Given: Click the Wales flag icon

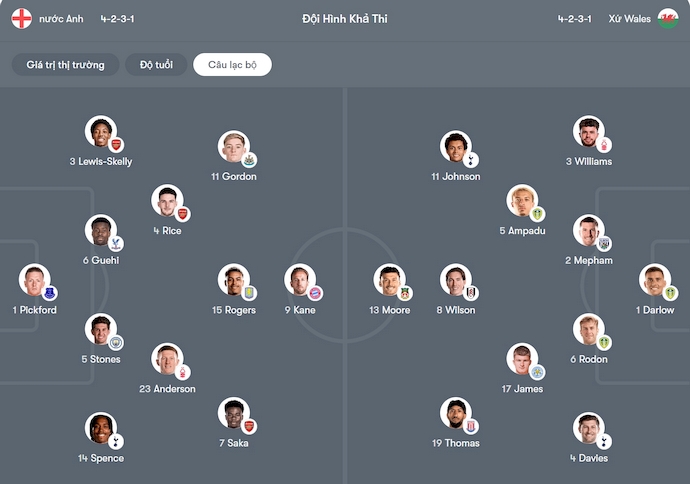Looking at the screenshot, I should click(x=667, y=19).
